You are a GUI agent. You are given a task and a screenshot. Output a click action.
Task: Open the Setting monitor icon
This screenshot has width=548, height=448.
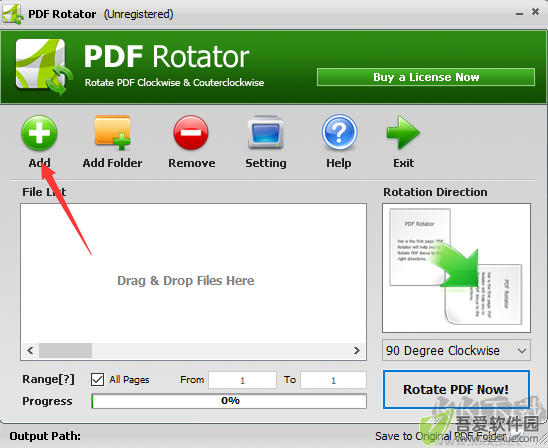[x=265, y=132]
